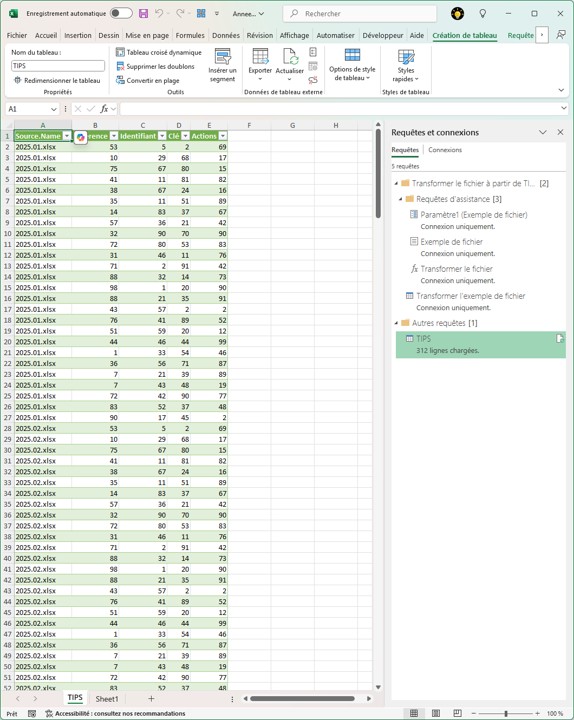Screen dimensions: 574x720
Task: Click the unlink table icon
Action: click(x=313, y=80)
